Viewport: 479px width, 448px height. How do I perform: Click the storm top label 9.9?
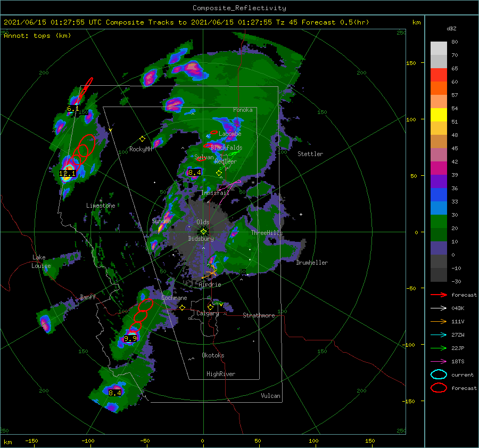[130, 338]
